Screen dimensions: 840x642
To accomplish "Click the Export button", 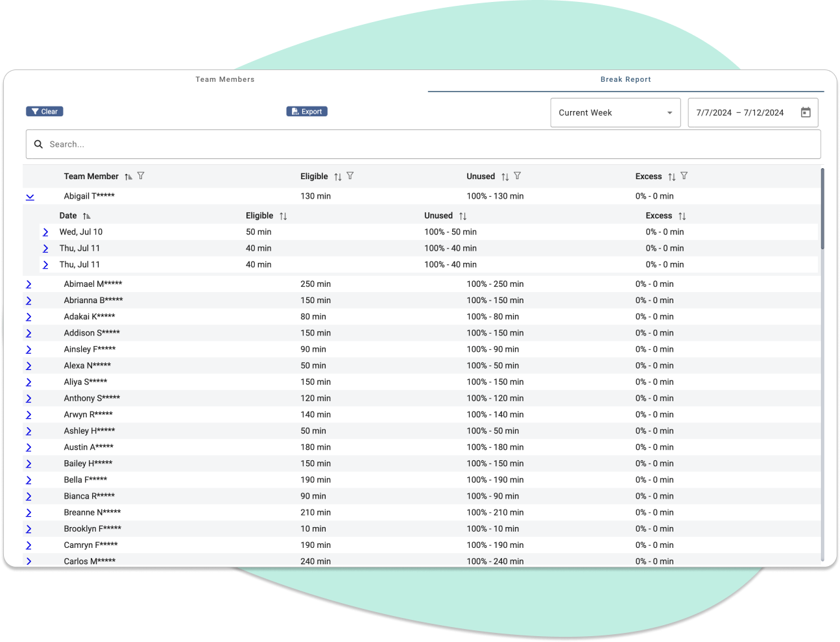I will (x=307, y=111).
